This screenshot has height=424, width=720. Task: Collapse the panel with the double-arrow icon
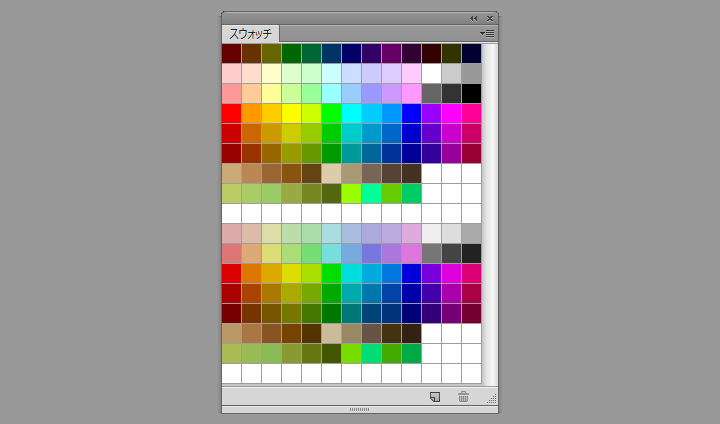click(x=473, y=18)
